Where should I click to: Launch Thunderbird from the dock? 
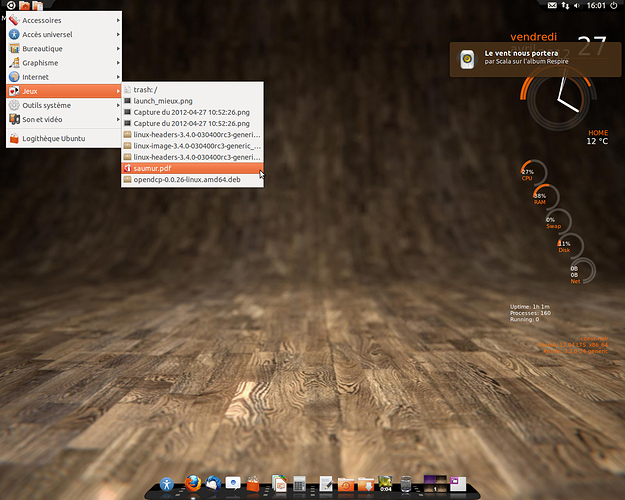213,483
